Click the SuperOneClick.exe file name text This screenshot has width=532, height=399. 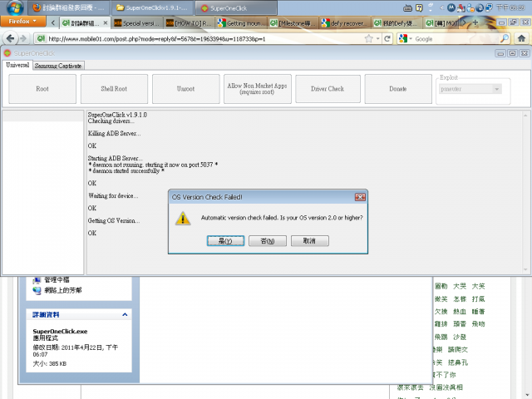60,332
